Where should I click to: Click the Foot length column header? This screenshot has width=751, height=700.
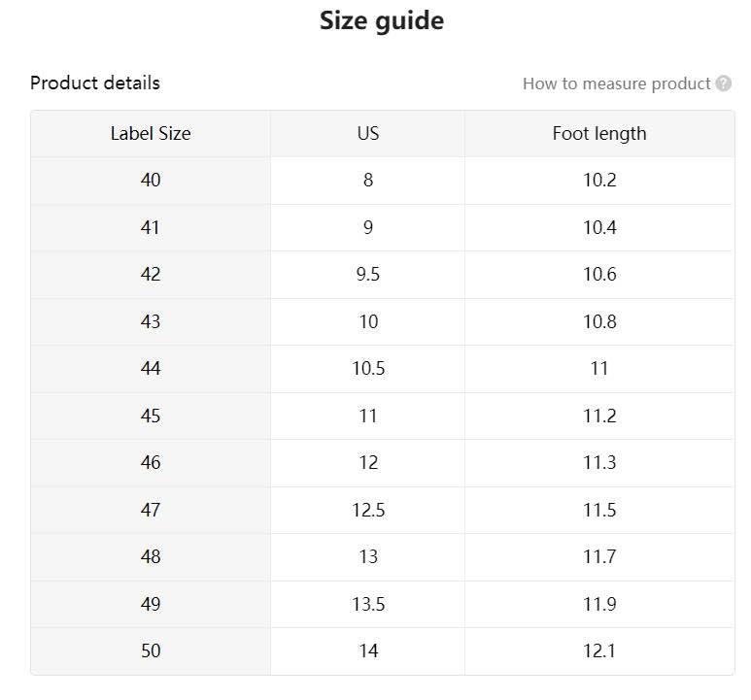[x=599, y=134]
